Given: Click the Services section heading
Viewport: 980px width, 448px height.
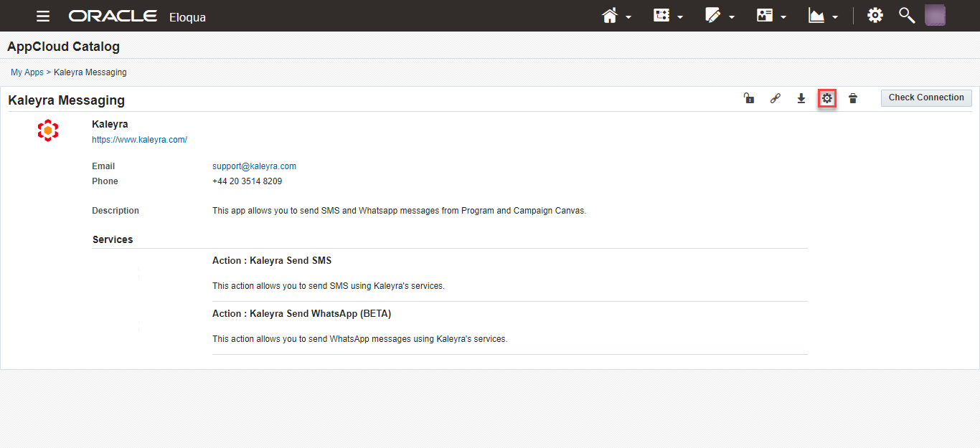Looking at the screenshot, I should (113, 239).
